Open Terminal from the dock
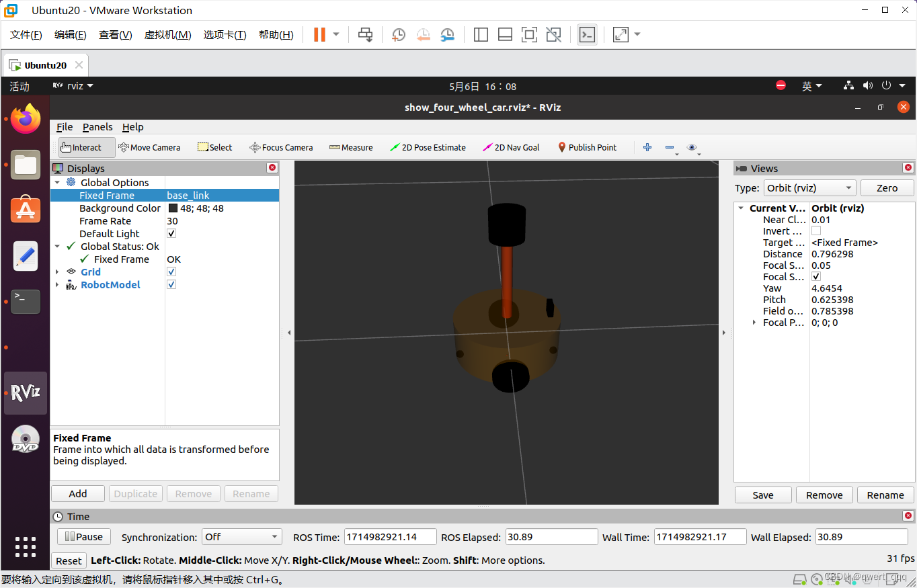The image size is (917, 588). click(x=26, y=301)
